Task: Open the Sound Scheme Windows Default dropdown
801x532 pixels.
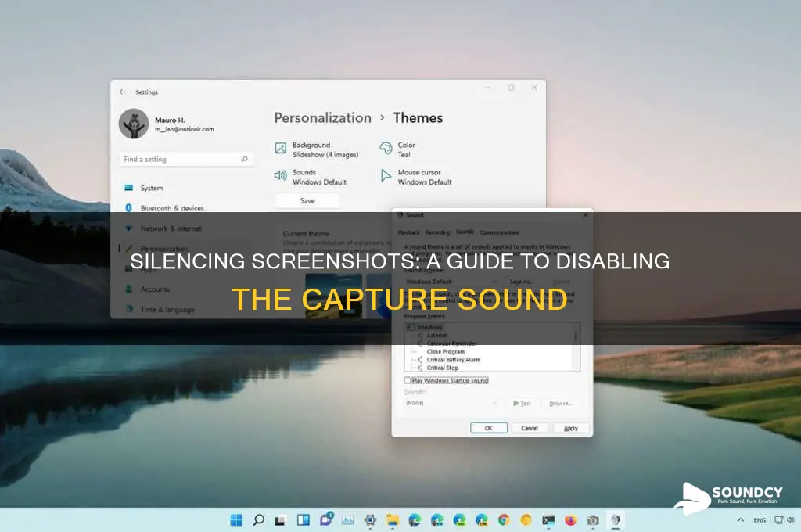Action: (451, 282)
